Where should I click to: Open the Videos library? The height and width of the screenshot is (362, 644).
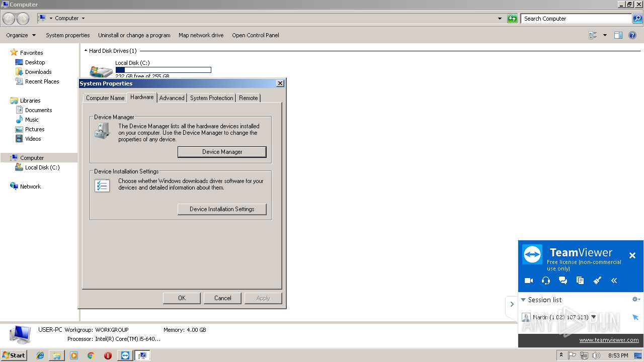(33, 139)
